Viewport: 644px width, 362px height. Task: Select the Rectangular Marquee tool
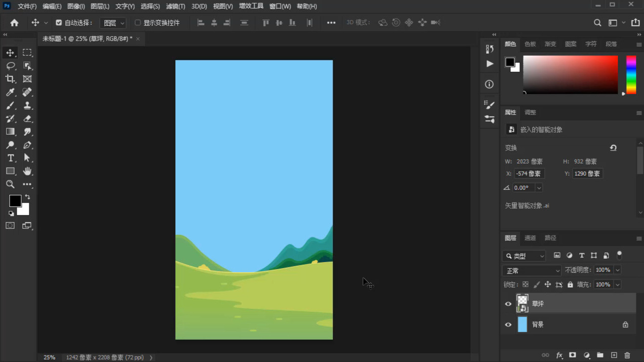(27, 53)
